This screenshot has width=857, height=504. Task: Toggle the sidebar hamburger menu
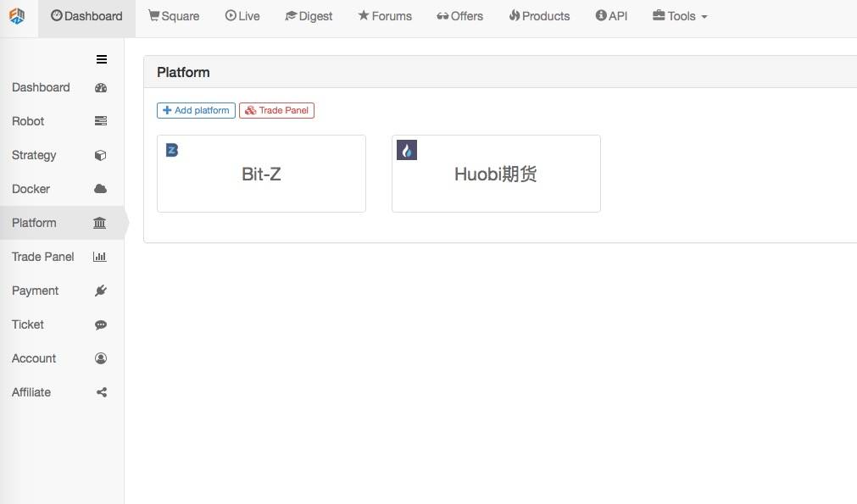[102, 59]
